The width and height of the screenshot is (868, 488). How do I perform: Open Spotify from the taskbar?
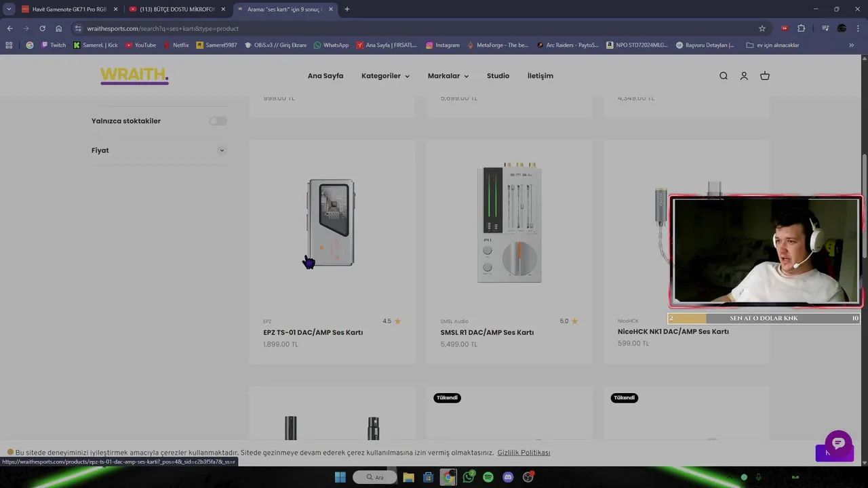point(488,477)
